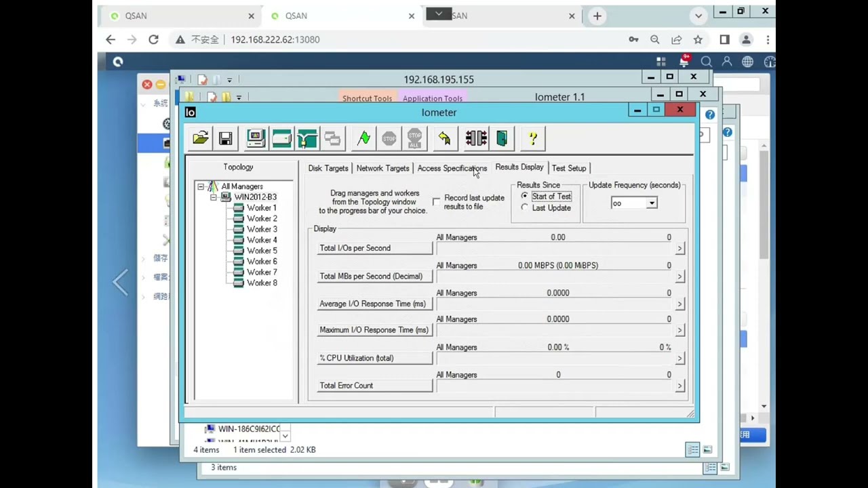Bookmark this page with the star icon
868x488 pixels.
(x=698, y=39)
